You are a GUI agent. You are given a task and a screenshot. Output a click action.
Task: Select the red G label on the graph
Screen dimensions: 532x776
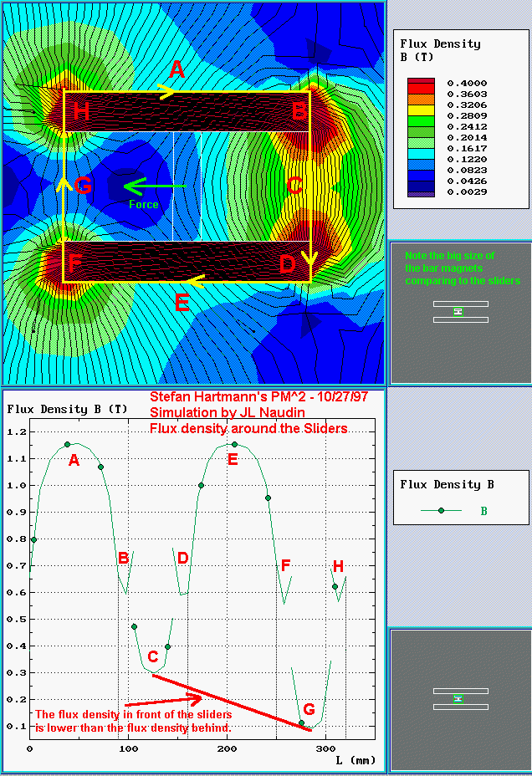click(309, 709)
